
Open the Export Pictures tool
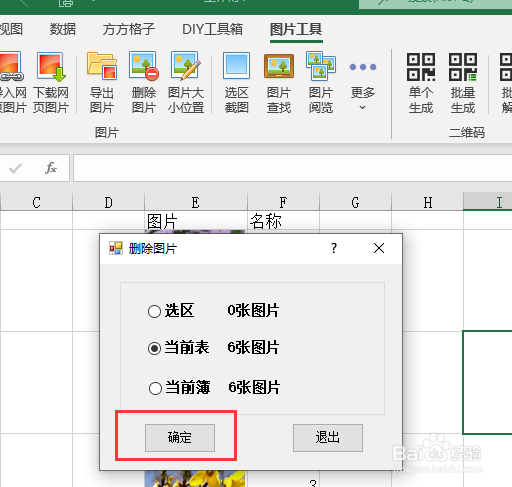coord(102,83)
